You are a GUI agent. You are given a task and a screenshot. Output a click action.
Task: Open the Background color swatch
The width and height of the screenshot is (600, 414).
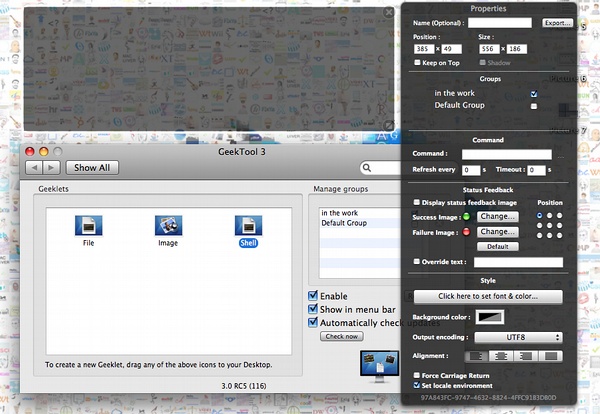(x=489, y=317)
